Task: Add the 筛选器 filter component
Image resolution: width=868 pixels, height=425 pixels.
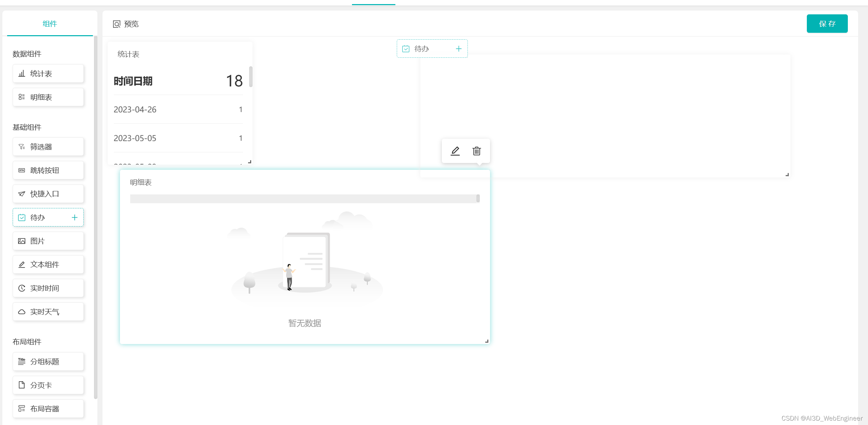Action: (48, 147)
